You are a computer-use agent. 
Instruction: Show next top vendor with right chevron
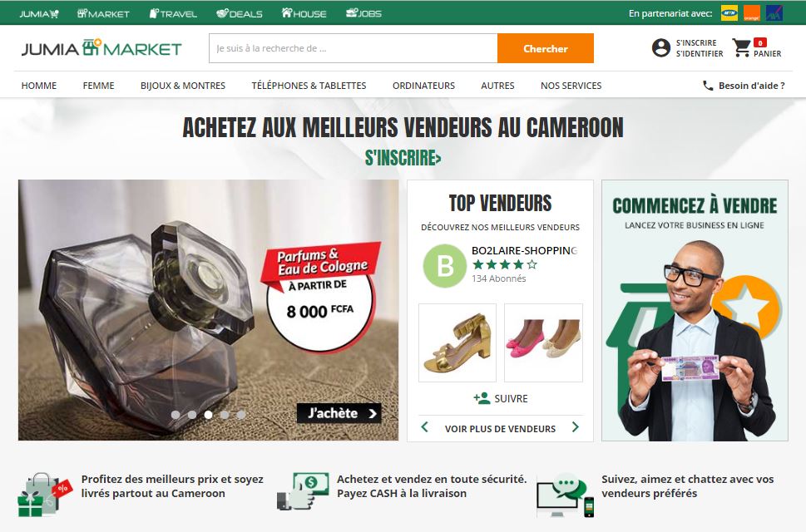576,426
